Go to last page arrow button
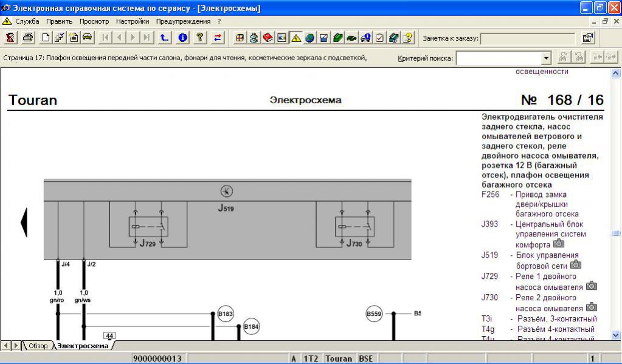 147,38
